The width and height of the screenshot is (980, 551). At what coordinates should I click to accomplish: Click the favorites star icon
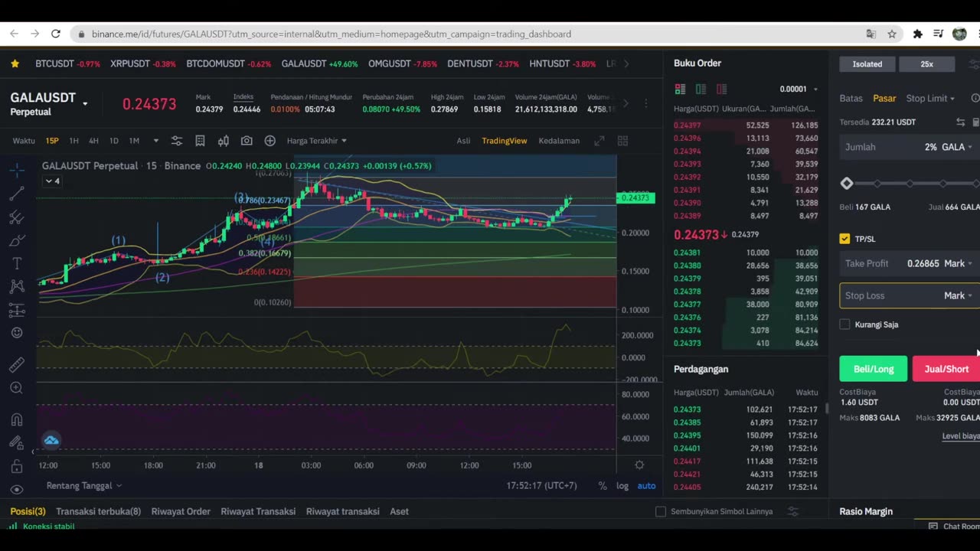15,64
